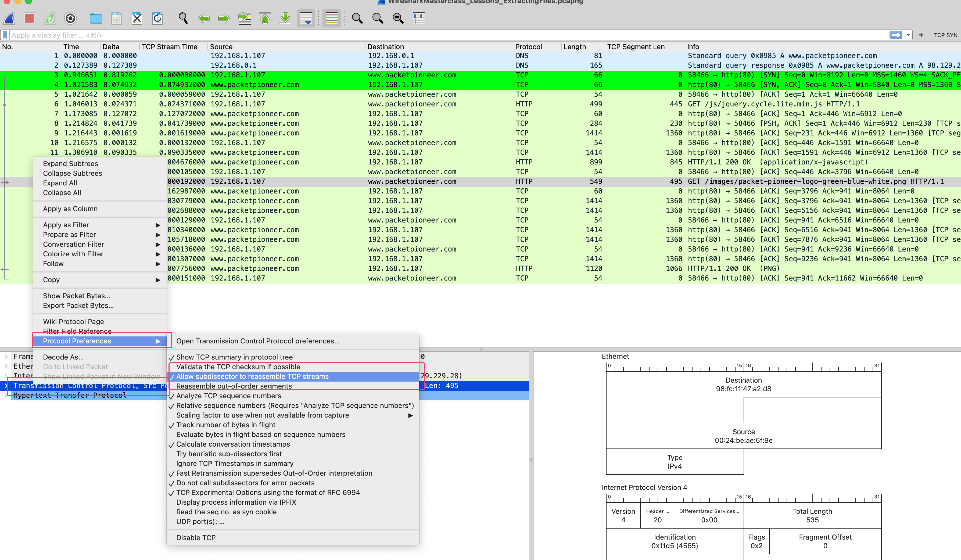Open the display filter bookmarks dropdown
Viewport: 961px width, 560px height.
click(5, 35)
